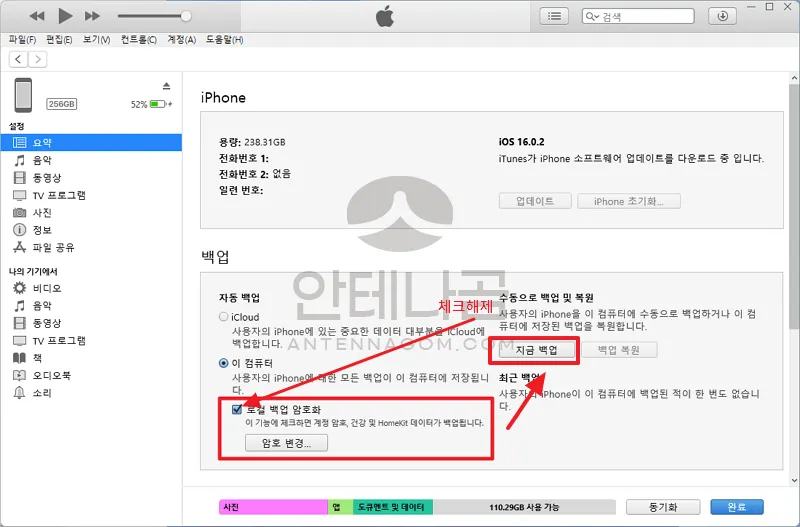Viewport: 800px width, 527px height.
Task: Click the download icon button
Action: (722, 16)
